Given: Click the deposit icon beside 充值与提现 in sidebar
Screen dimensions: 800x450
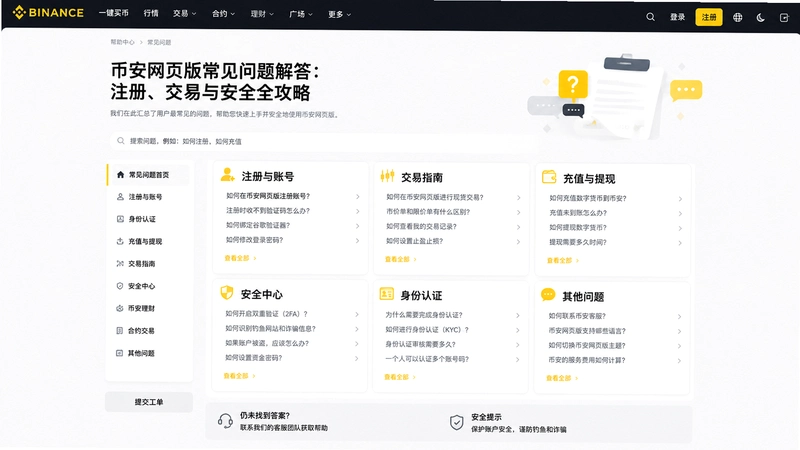Looking at the screenshot, I should click(x=120, y=241).
